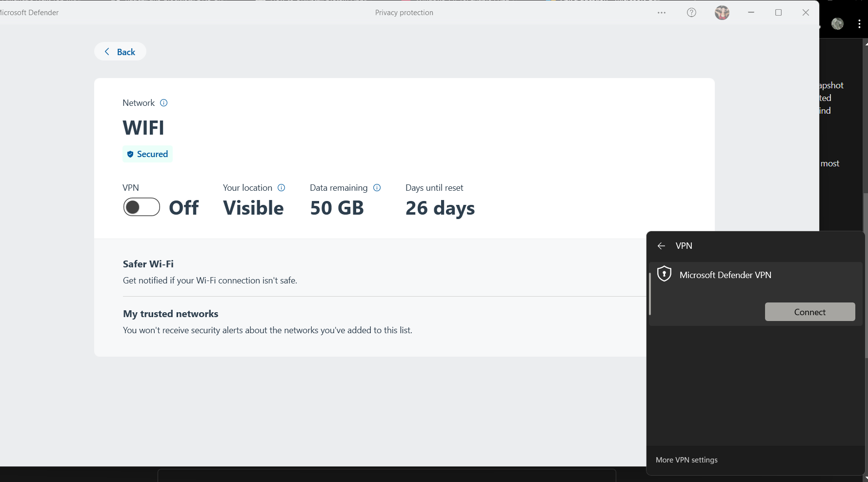868x482 pixels.
Task: Click the Visible location status
Action: click(x=253, y=208)
